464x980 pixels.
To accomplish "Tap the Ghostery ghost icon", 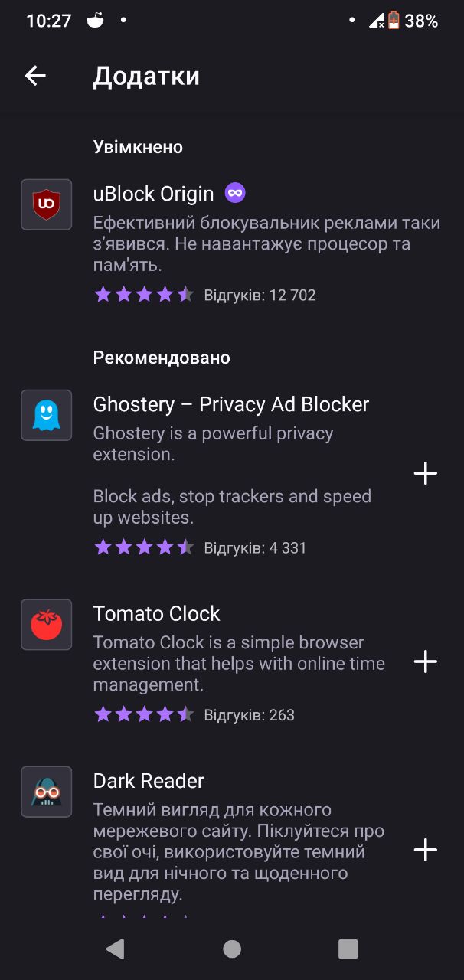I will point(47,415).
